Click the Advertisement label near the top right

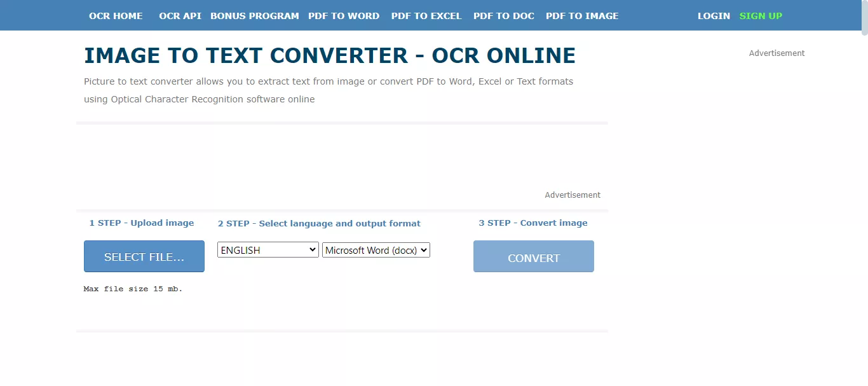(x=776, y=53)
